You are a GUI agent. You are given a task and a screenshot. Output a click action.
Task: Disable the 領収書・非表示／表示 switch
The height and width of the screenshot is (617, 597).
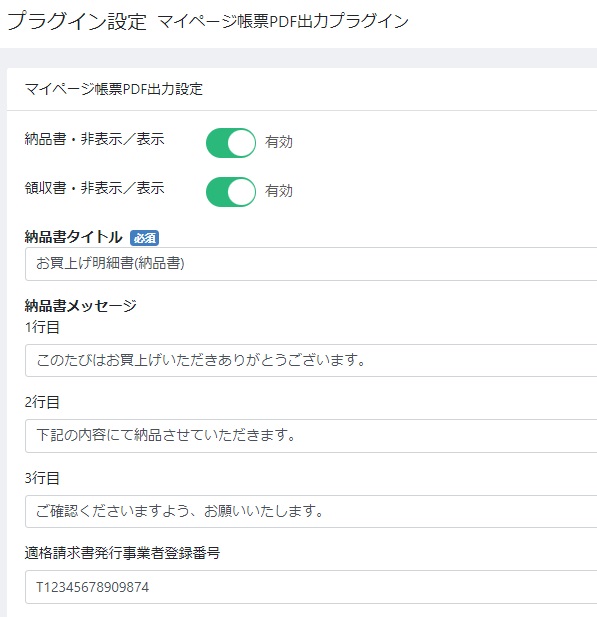tap(231, 192)
